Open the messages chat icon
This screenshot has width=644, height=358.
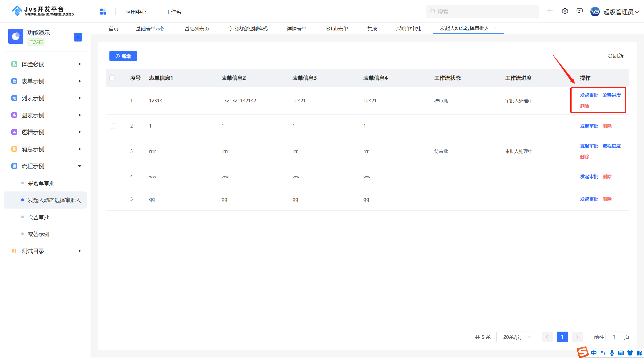(580, 11)
